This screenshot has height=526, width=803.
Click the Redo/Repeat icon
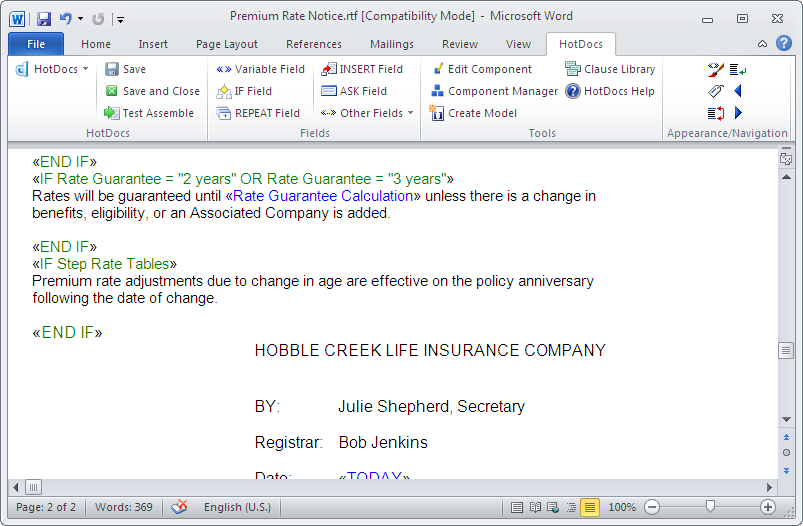(x=98, y=19)
